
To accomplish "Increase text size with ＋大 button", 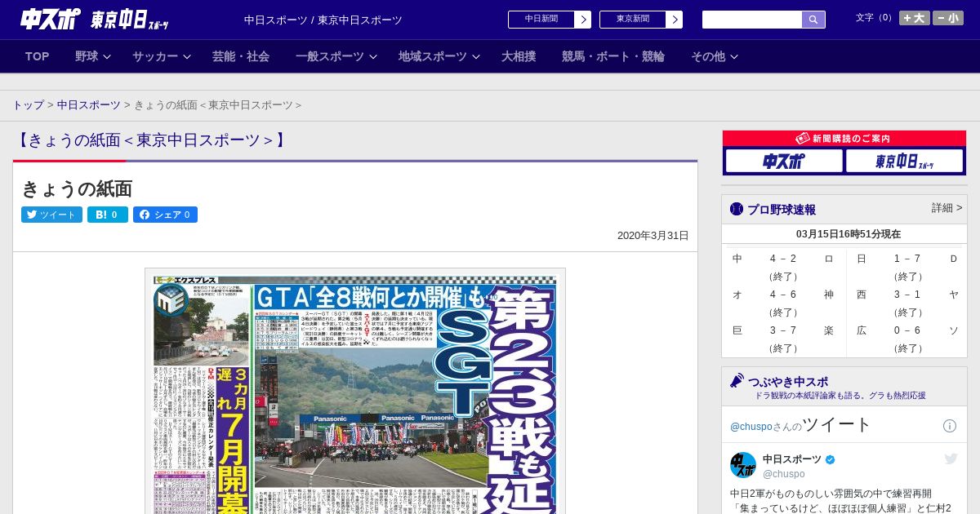I will point(915,18).
